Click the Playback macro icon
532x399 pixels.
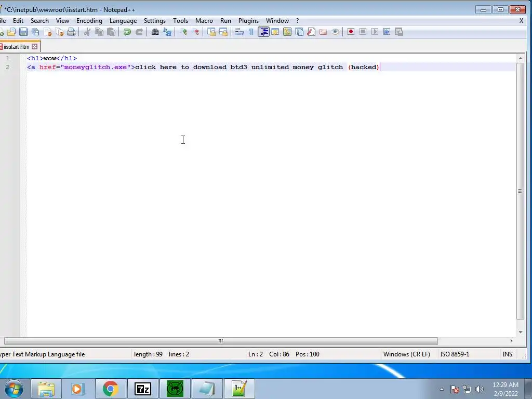coord(375,32)
